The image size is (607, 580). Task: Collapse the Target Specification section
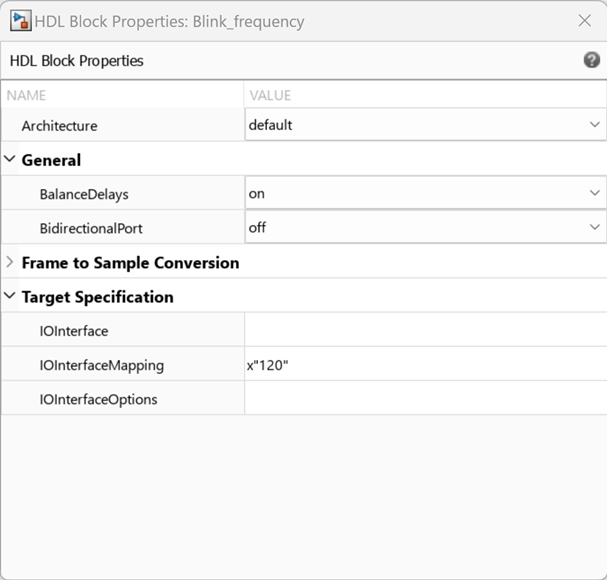coord(10,297)
